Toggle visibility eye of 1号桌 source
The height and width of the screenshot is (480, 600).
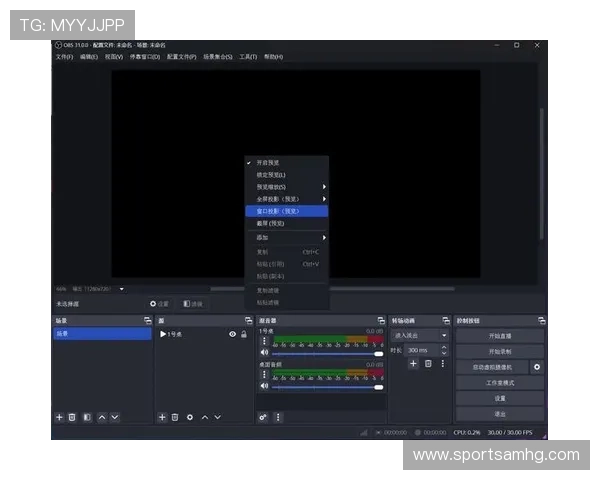tap(233, 334)
